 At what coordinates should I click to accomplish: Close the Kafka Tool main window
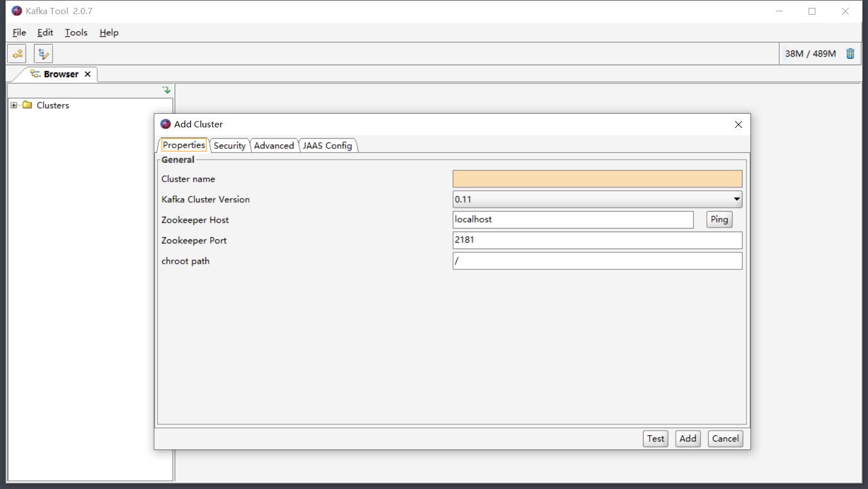click(x=845, y=11)
